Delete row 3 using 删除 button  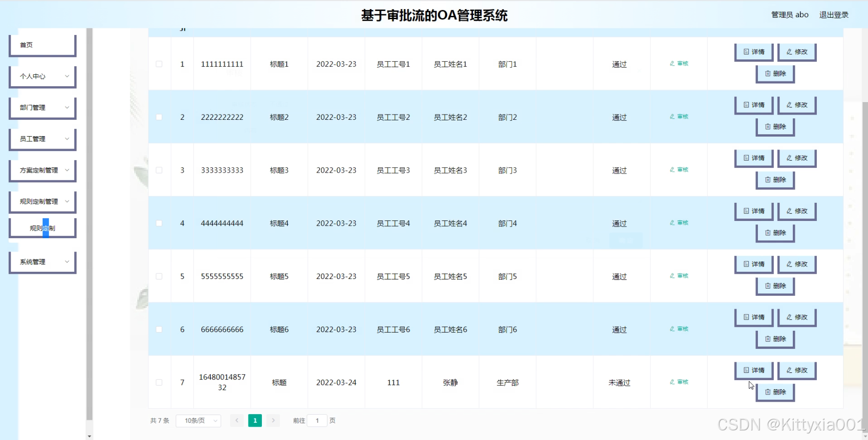(775, 180)
